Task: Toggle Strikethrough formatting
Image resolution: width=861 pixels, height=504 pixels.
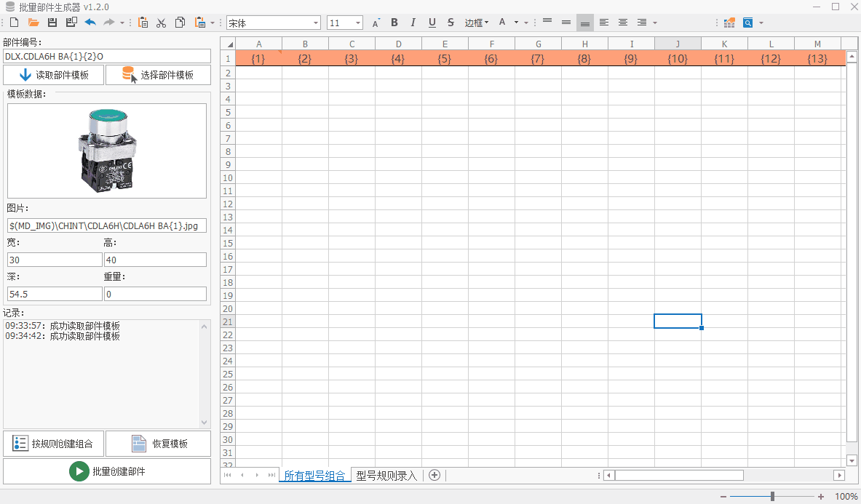Action: coord(451,23)
